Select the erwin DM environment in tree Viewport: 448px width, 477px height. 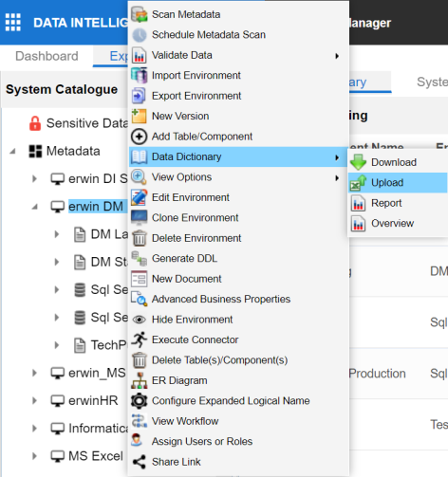96,207
